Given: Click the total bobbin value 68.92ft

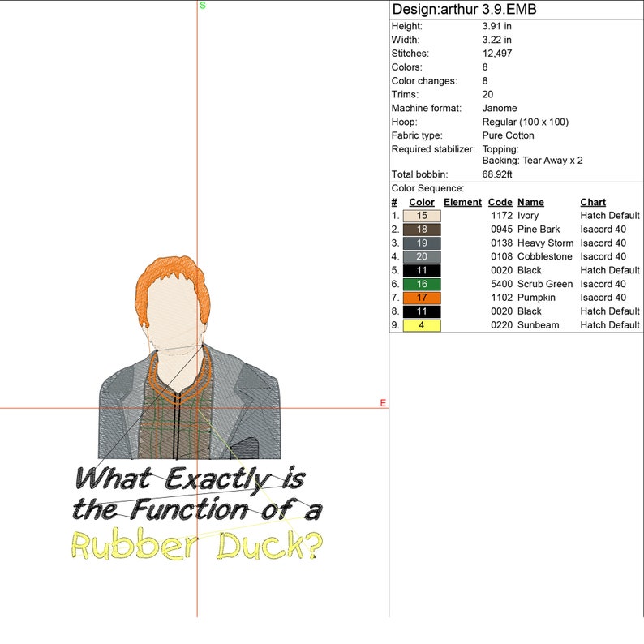Looking at the screenshot, I should tap(497, 174).
